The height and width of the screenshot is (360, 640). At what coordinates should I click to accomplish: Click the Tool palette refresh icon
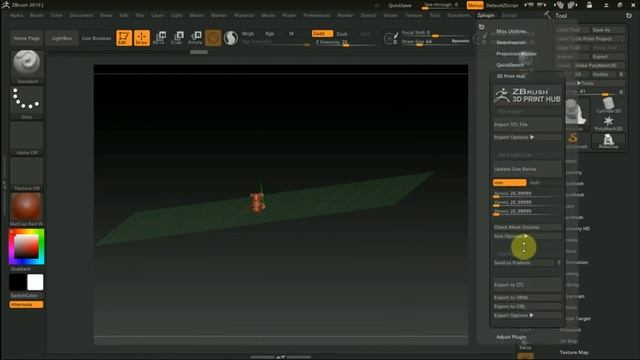click(x=629, y=16)
